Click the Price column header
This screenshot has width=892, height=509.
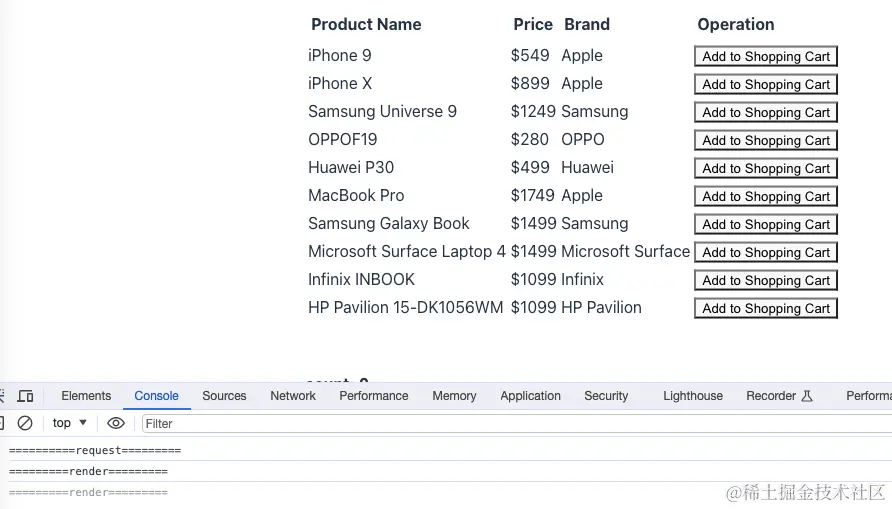click(x=533, y=24)
